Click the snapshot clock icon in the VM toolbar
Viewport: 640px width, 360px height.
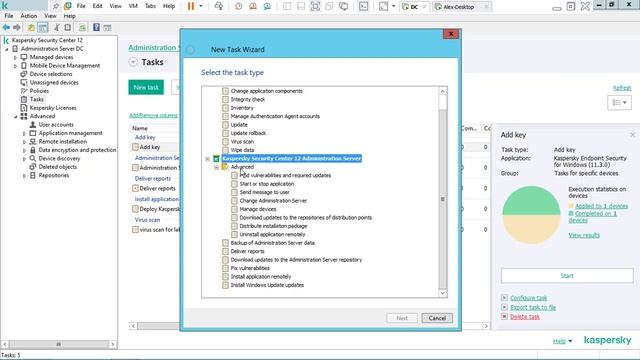pyautogui.click(x=238, y=7)
